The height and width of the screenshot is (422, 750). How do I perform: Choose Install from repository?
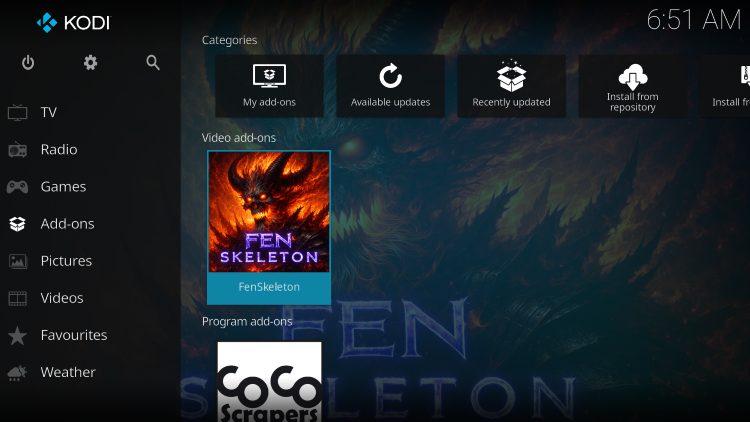632,86
